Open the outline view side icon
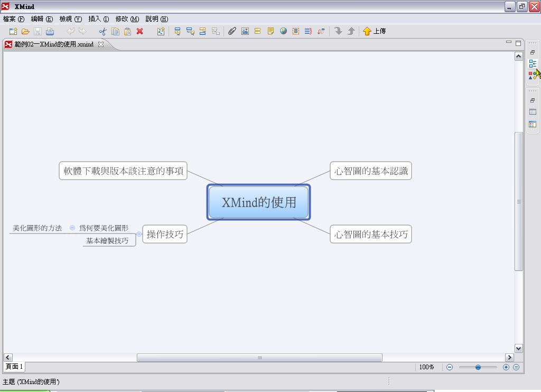Screen dimensions: 541x392 [x=533, y=63]
